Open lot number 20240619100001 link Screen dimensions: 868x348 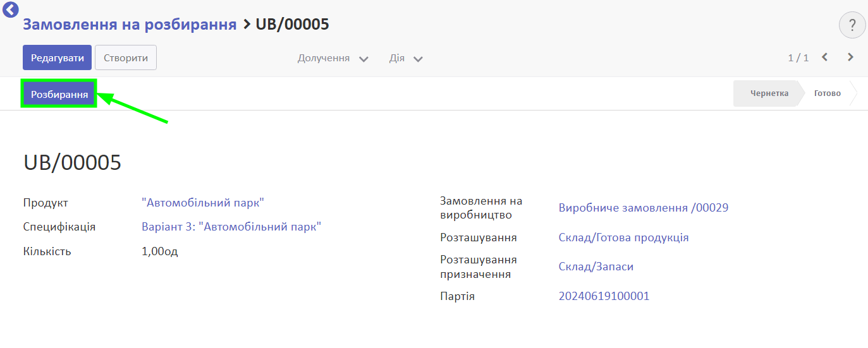tap(604, 296)
